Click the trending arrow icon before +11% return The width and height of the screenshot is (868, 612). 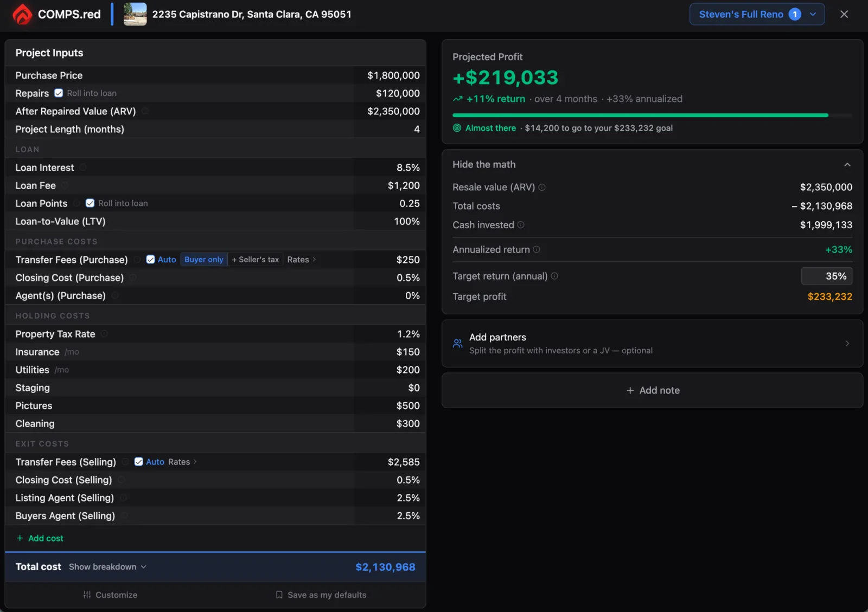(458, 99)
